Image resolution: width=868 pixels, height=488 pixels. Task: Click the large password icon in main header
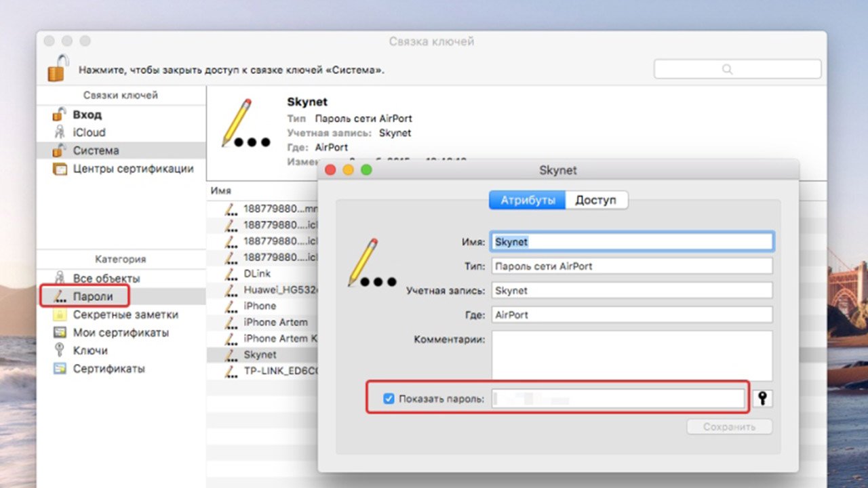tap(246, 123)
